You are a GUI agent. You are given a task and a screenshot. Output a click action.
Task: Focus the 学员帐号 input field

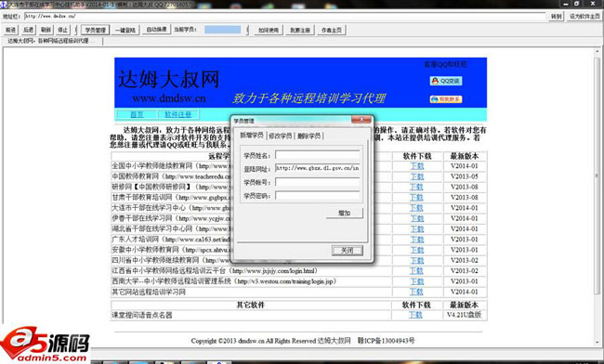point(318,182)
